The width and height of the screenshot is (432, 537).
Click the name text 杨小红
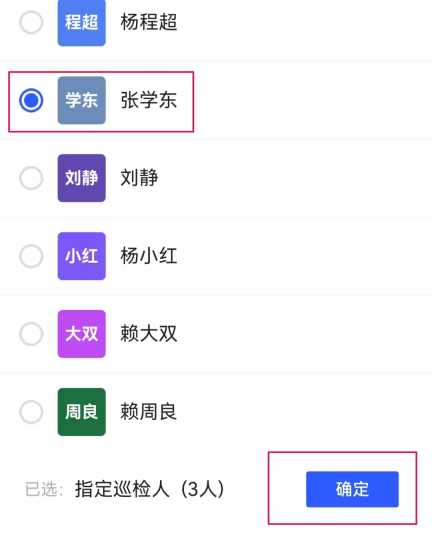pos(149,256)
